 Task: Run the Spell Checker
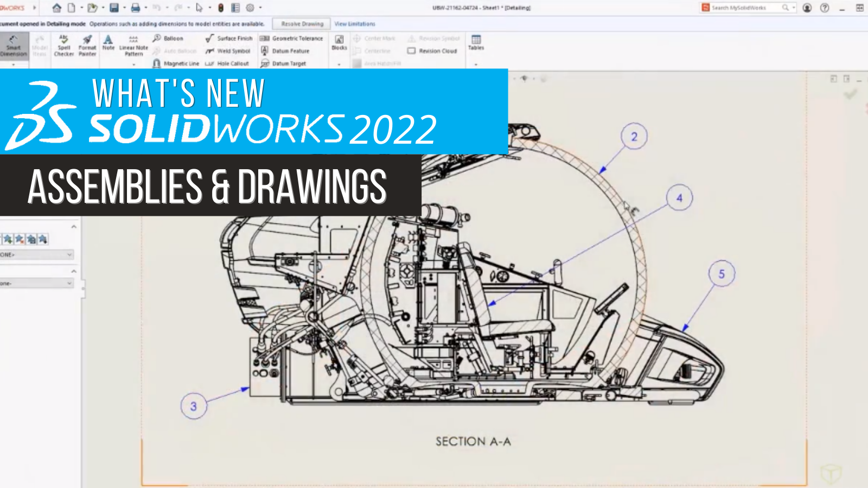[x=63, y=46]
